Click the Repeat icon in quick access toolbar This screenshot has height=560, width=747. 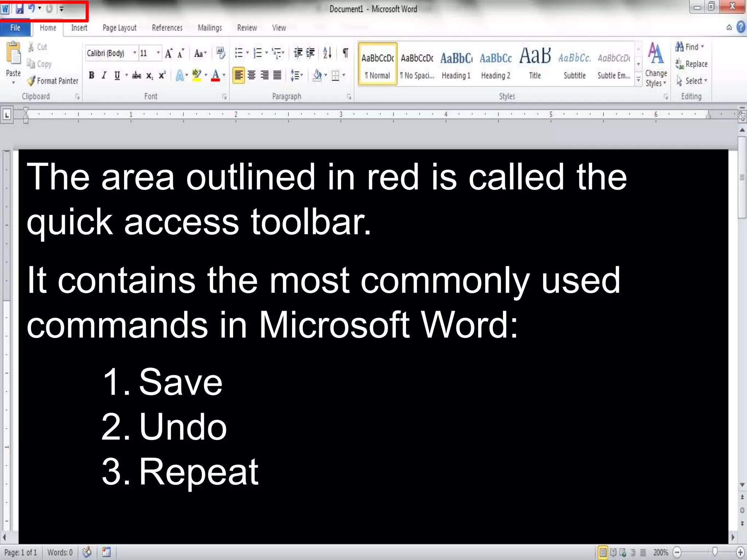click(x=49, y=8)
